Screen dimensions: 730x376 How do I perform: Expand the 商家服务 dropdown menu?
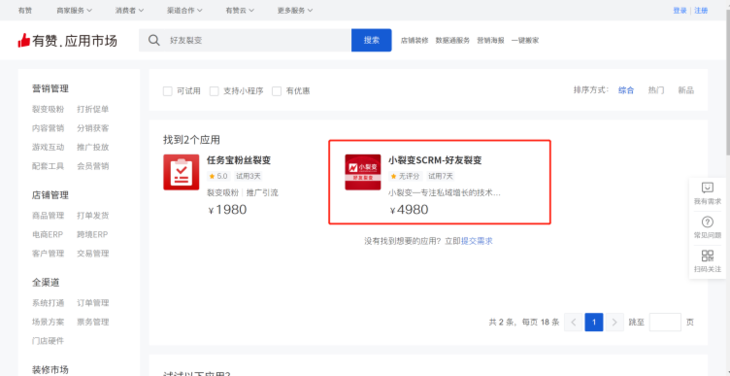(x=74, y=10)
